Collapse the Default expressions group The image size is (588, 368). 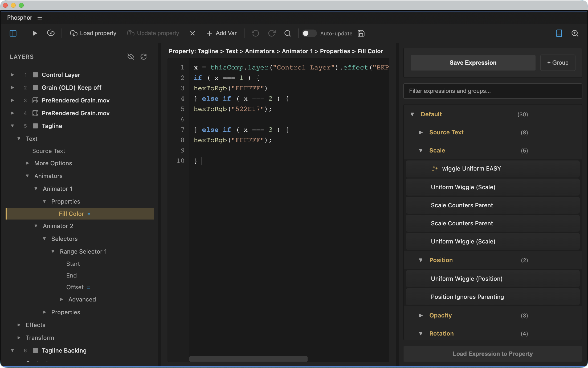click(412, 114)
